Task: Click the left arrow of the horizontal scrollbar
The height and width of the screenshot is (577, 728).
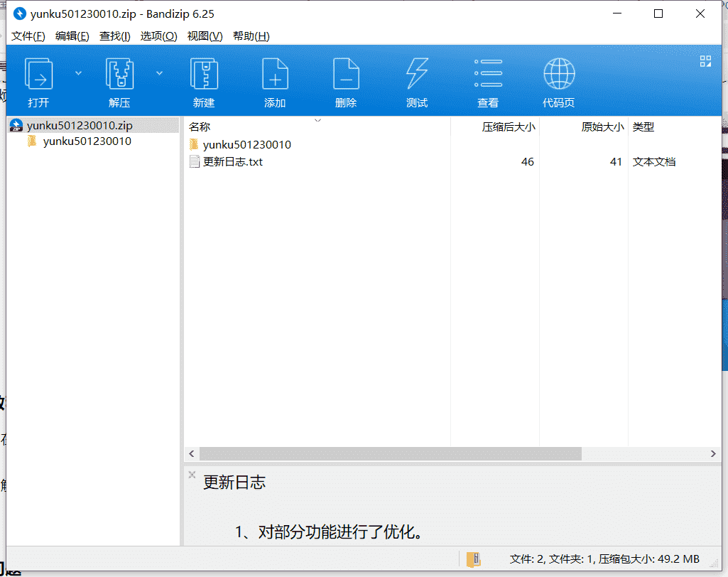Action: (192, 453)
